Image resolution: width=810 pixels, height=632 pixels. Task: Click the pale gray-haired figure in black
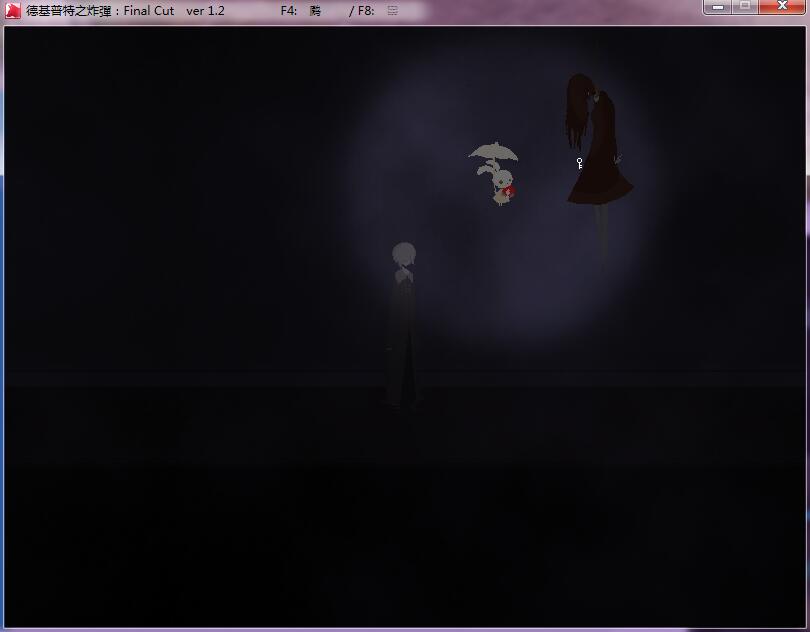click(x=403, y=326)
